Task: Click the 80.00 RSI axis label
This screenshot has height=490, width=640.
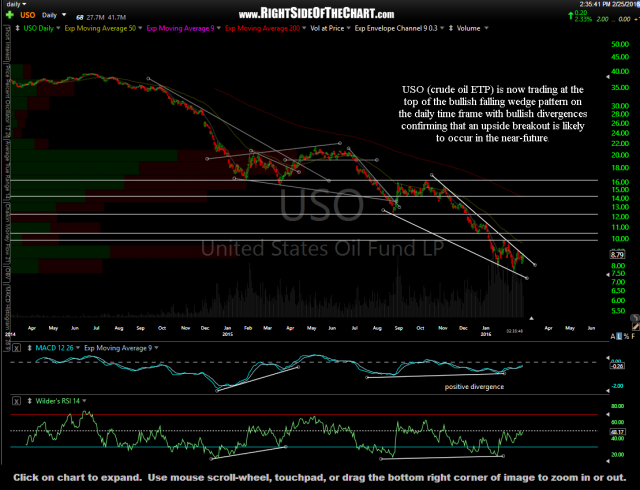Action: pyautogui.click(x=618, y=406)
